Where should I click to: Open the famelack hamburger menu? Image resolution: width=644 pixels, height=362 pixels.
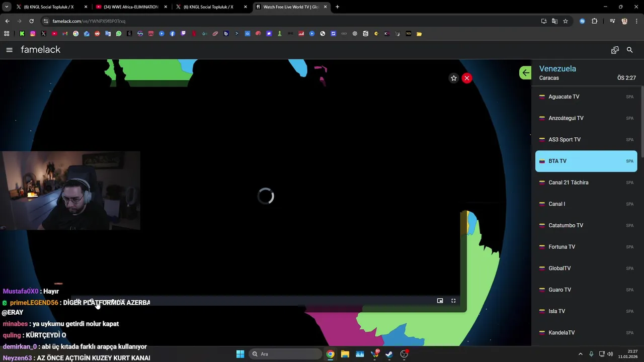[9, 50]
